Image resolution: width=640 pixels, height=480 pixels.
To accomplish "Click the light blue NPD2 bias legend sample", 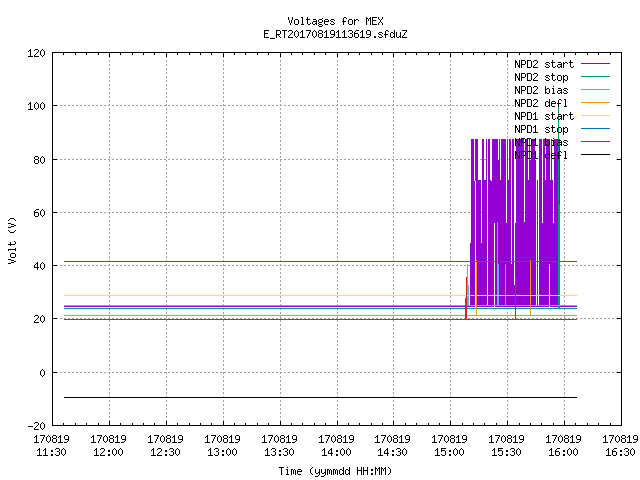I will (595, 89).
